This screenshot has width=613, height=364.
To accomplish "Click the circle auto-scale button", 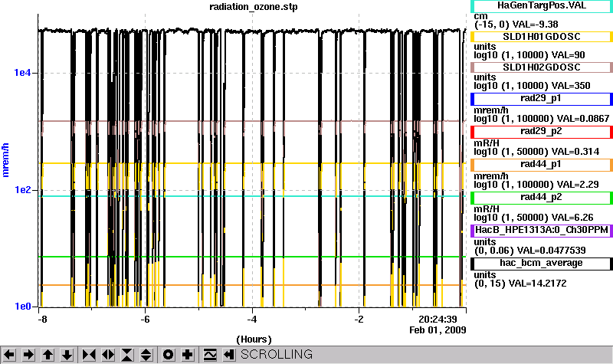I will click(168, 355).
